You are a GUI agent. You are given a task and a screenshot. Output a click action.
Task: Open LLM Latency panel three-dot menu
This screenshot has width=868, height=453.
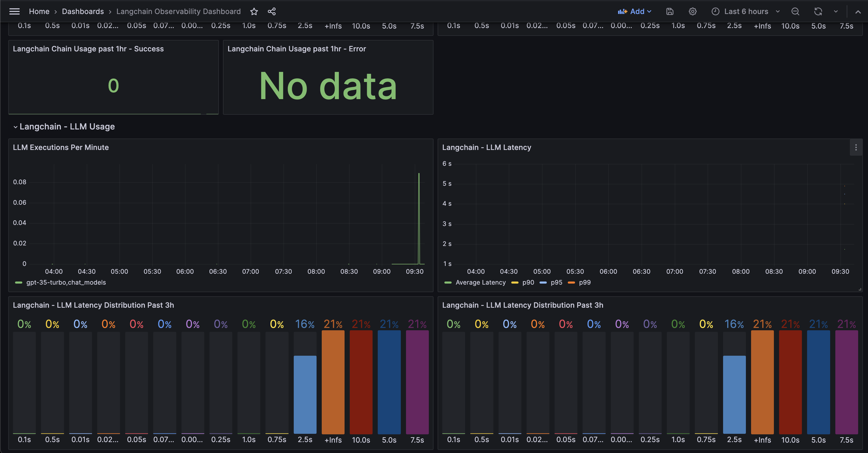(856, 147)
